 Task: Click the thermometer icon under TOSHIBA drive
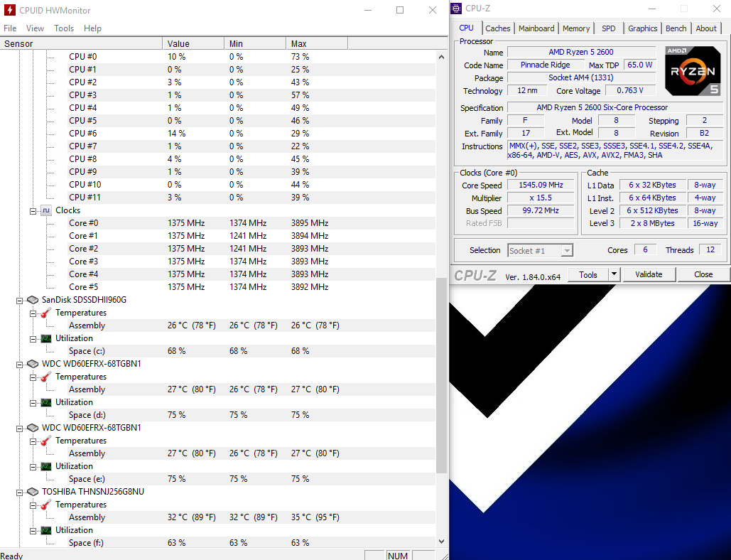click(x=45, y=505)
